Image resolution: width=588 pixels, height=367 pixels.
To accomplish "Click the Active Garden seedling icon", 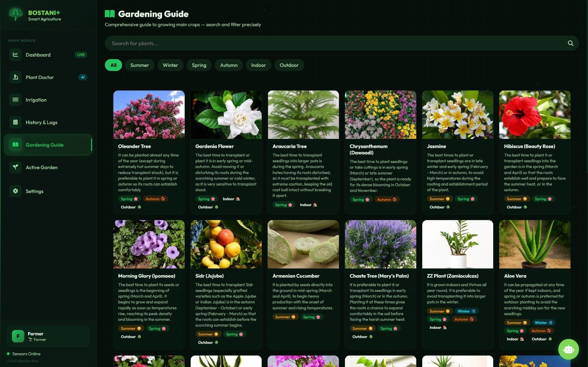I will click(15, 167).
